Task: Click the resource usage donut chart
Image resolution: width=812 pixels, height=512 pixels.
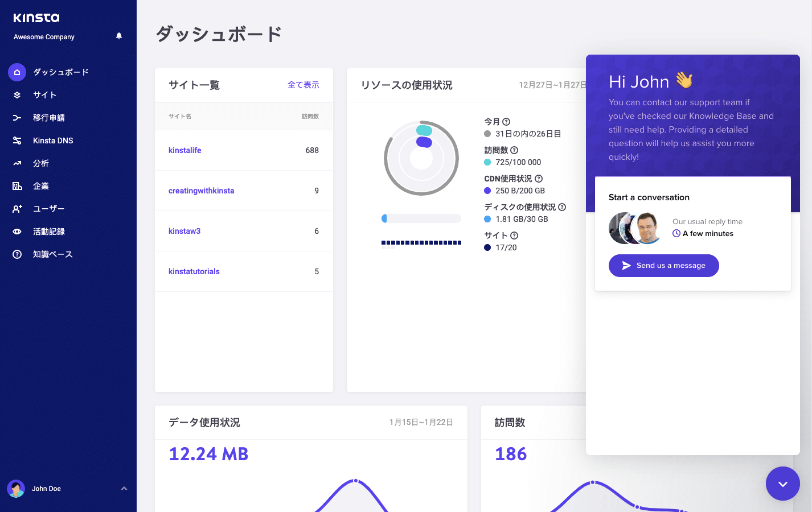Action: (x=421, y=158)
